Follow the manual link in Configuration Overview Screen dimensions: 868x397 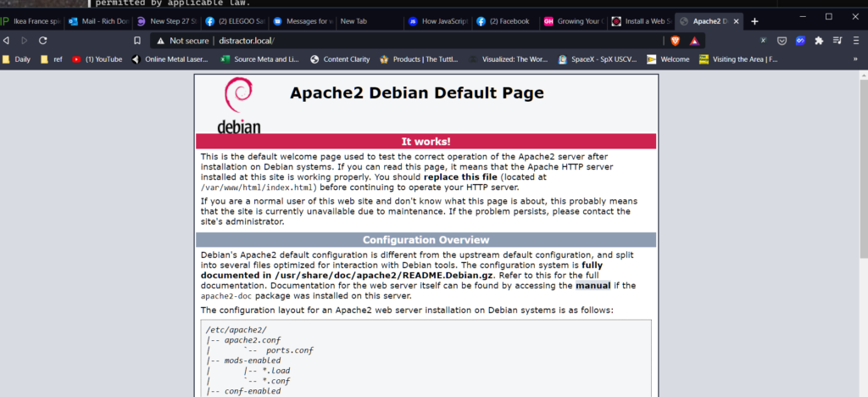(x=593, y=286)
